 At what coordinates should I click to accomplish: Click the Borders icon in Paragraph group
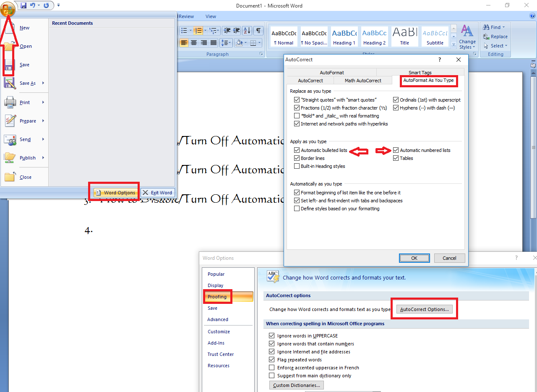(x=253, y=43)
